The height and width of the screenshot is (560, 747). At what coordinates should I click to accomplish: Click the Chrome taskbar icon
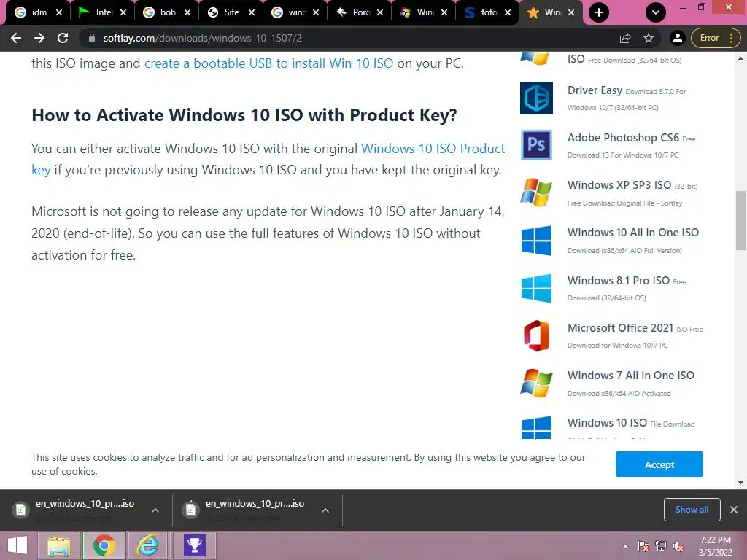tap(104, 545)
